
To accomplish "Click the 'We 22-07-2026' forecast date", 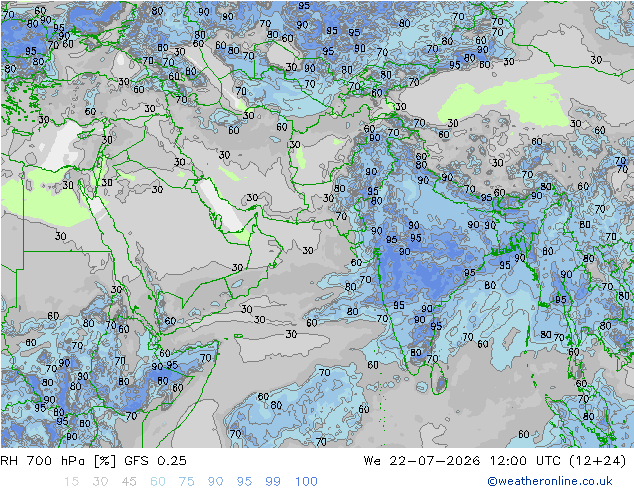I will pos(422,461).
